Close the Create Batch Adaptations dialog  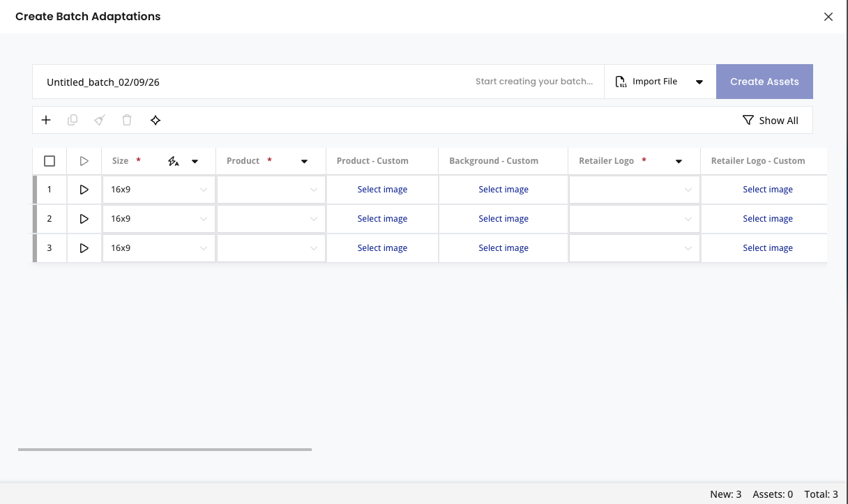click(828, 17)
